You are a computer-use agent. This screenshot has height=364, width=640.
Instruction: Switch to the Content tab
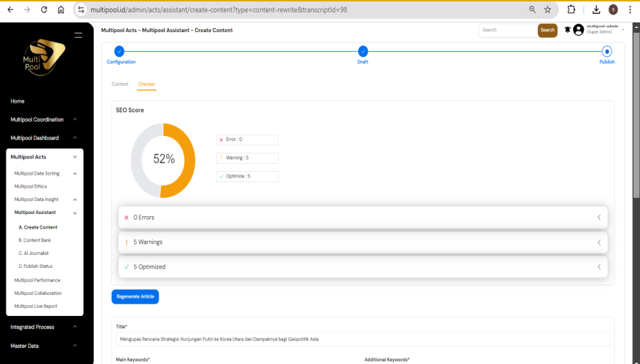120,84
